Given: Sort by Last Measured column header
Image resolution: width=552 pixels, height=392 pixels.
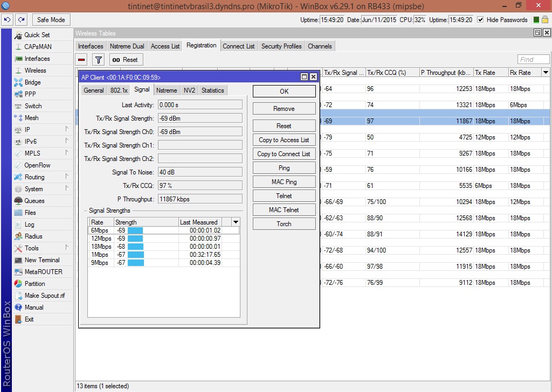Looking at the screenshot, I should 199,222.
